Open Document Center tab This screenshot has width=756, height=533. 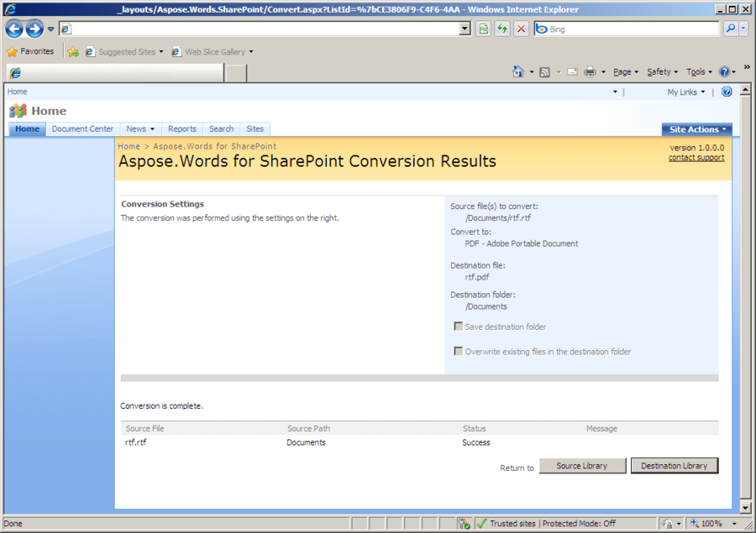82,128
